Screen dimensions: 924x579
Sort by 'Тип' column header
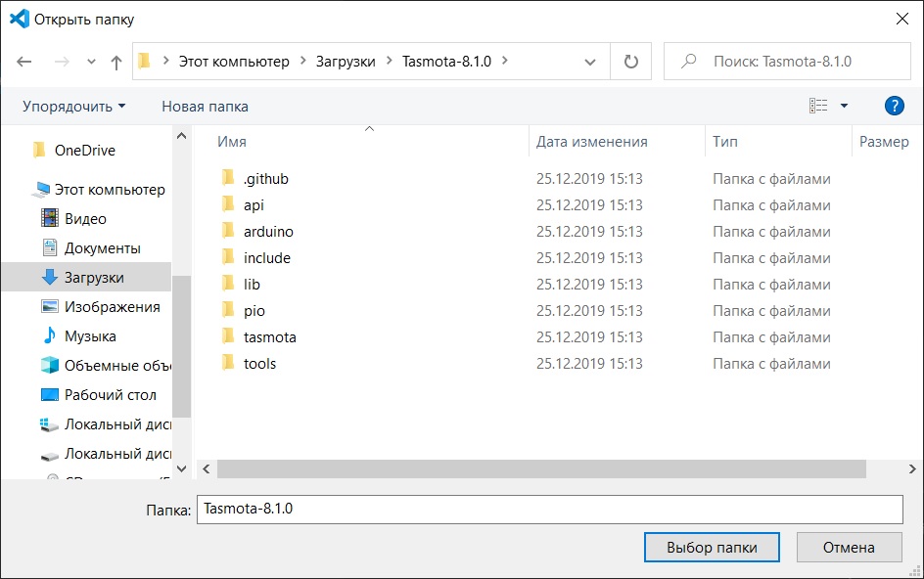point(725,142)
